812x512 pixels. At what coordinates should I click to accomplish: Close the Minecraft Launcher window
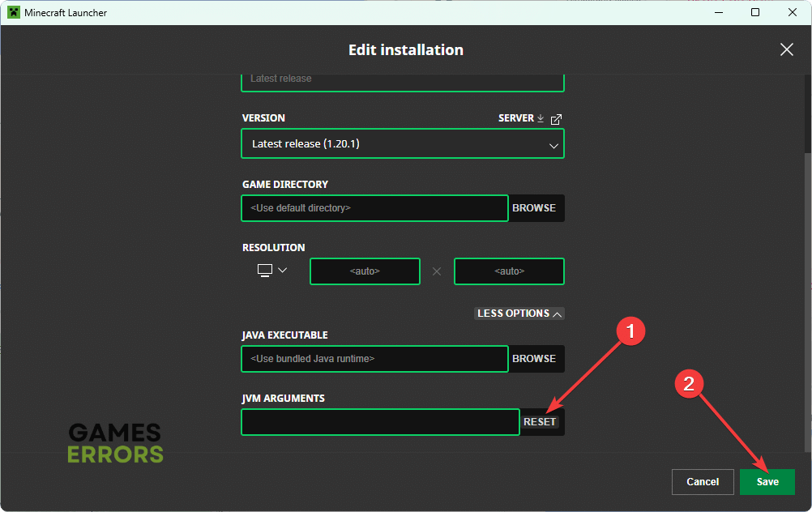(793, 12)
